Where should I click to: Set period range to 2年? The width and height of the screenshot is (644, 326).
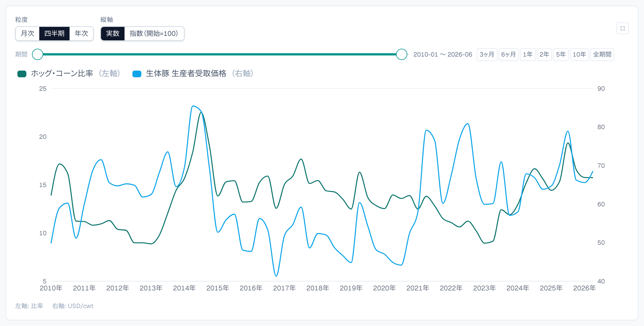coord(544,54)
